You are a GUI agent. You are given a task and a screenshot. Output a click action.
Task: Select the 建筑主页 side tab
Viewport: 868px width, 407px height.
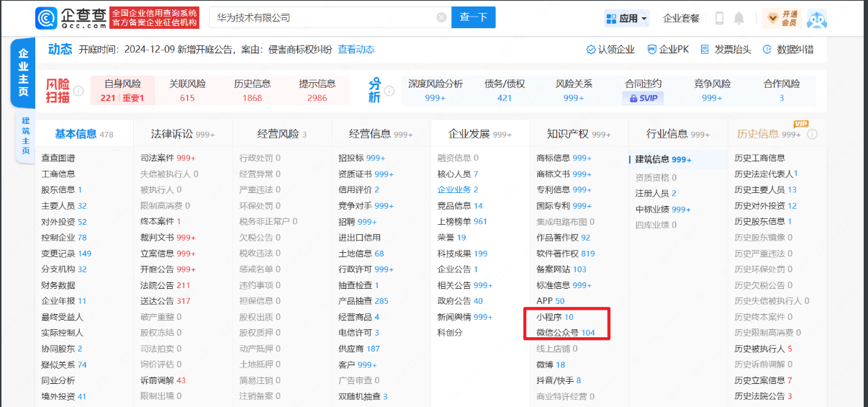click(x=25, y=135)
